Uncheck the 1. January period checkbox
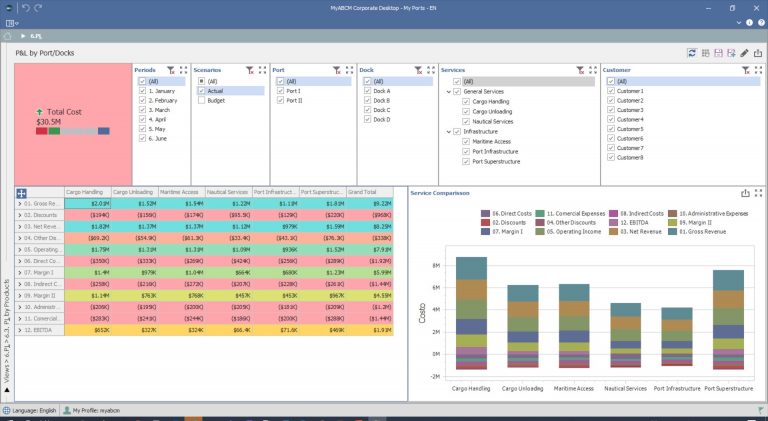The height and width of the screenshot is (421, 768). [143, 91]
